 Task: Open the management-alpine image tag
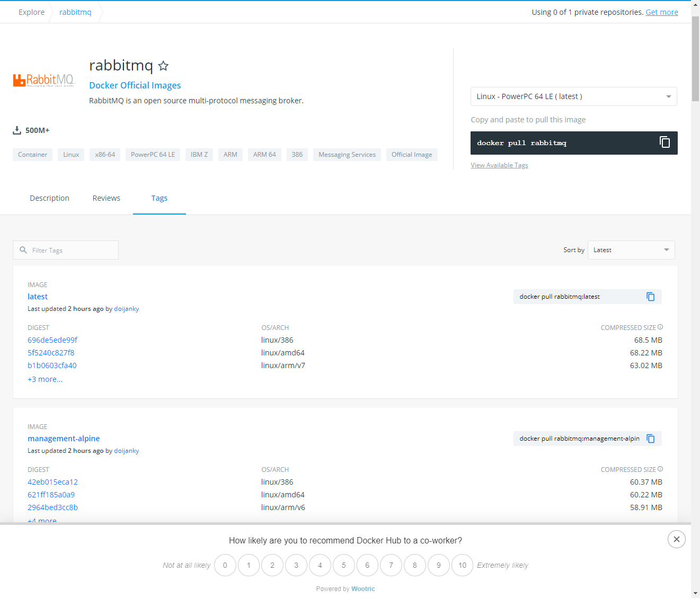coord(64,439)
